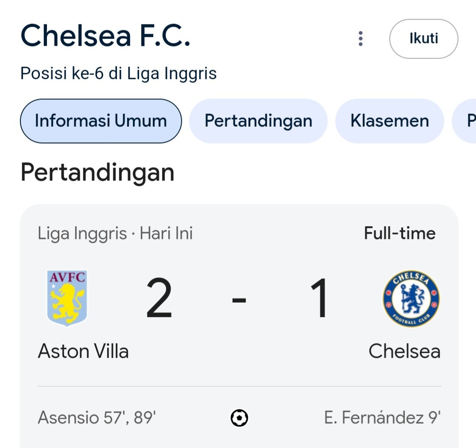Click the Chelsea club crest
The height and width of the screenshot is (448, 476).
point(411,299)
